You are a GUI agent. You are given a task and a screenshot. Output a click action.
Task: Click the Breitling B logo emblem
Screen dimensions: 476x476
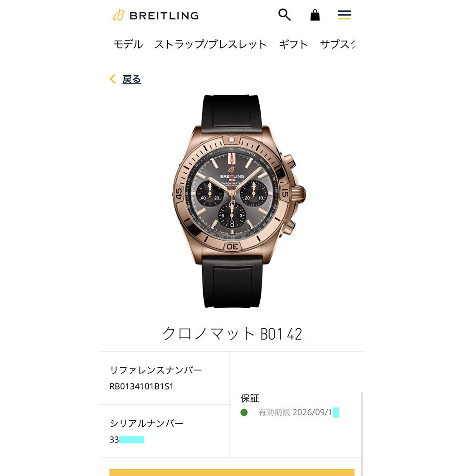point(119,15)
